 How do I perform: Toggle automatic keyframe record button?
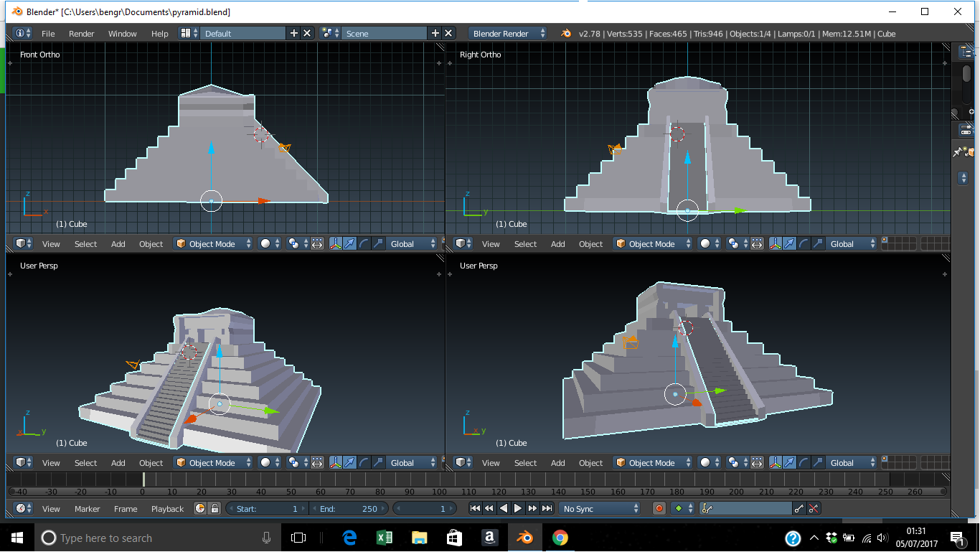[659, 509]
